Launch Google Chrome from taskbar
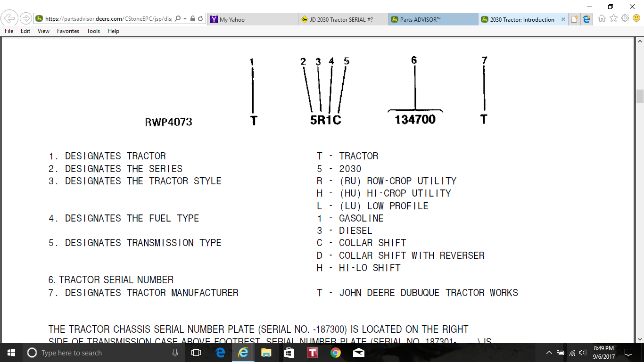 pos(336,353)
